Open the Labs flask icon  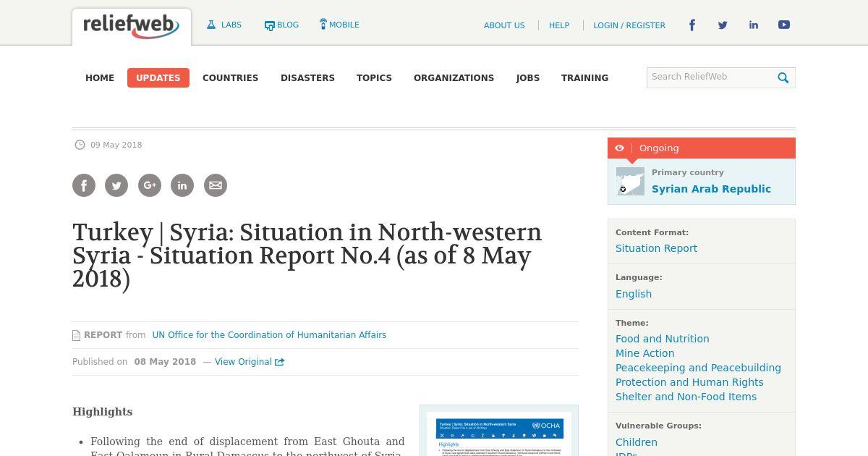pyautogui.click(x=211, y=25)
